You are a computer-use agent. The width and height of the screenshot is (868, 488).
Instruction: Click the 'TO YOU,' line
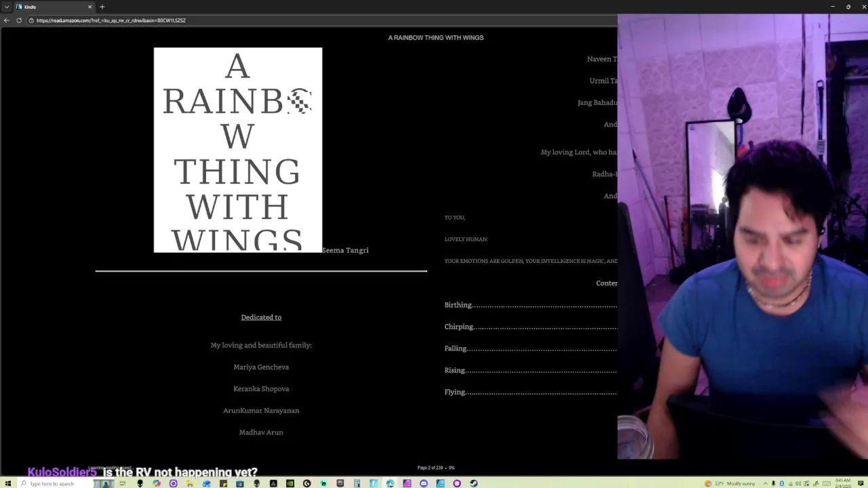coord(454,218)
